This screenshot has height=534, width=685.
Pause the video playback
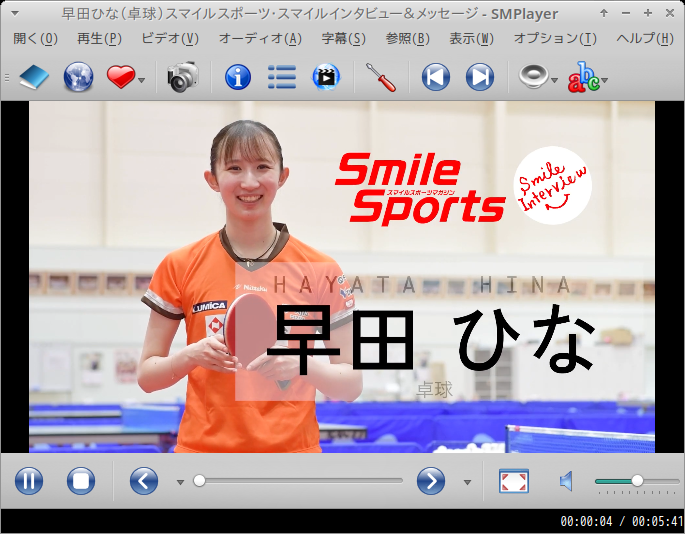(29, 481)
